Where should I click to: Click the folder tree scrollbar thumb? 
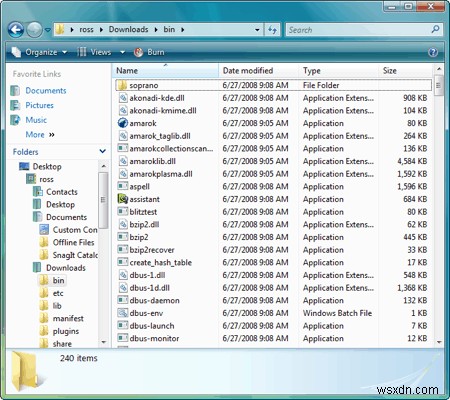pos(103,200)
